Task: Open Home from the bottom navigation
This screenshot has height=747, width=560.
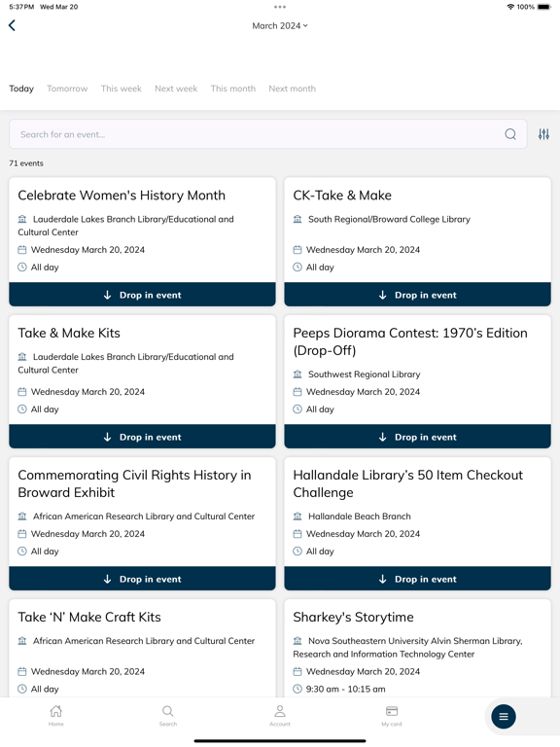Action: point(55,716)
